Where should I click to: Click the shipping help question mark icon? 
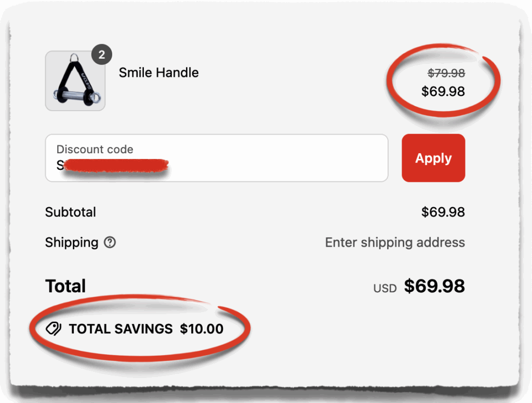[x=110, y=243]
